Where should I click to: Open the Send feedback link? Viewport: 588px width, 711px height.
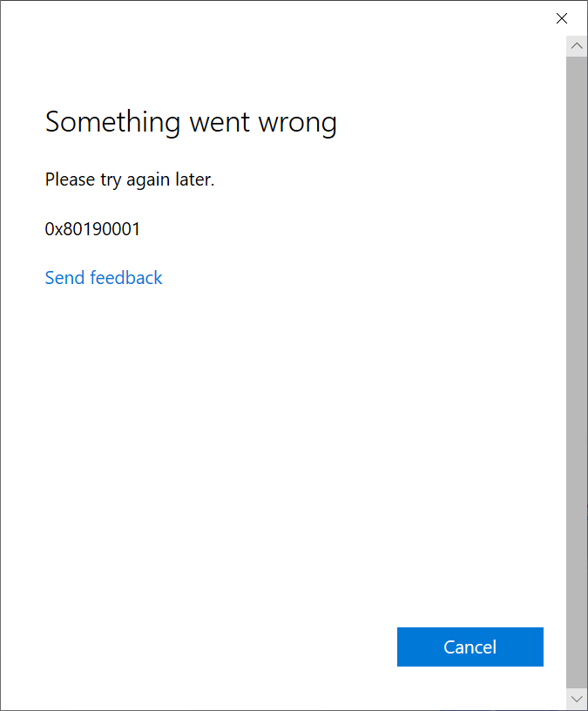(104, 277)
